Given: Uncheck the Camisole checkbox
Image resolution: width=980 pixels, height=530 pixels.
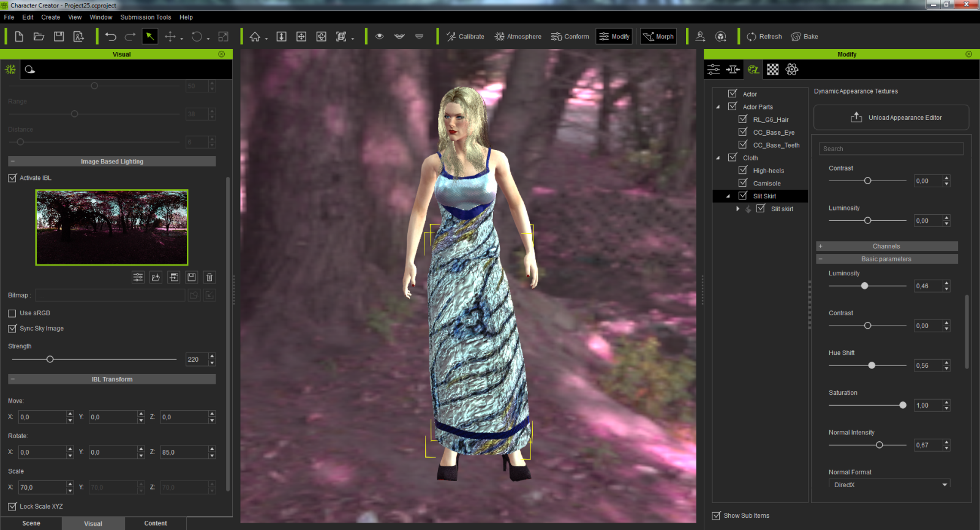Looking at the screenshot, I should point(743,183).
